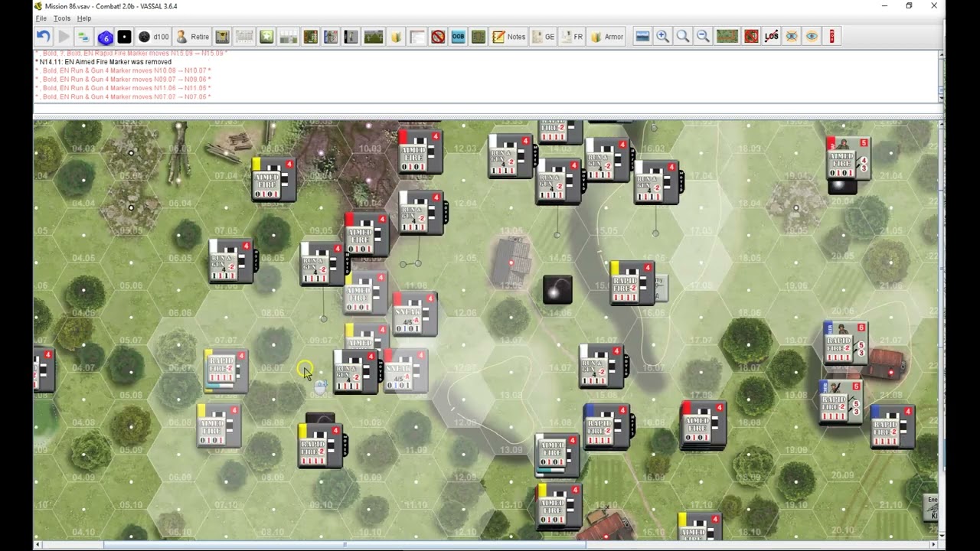
Task: Select the soldier unit counter near hex 20.04
Action: (x=848, y=159)
